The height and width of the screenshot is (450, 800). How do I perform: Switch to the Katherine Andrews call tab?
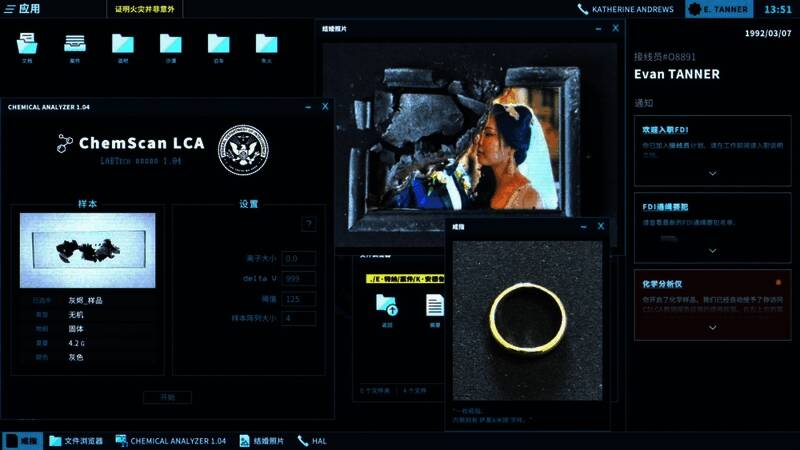(x=627, y=9)
